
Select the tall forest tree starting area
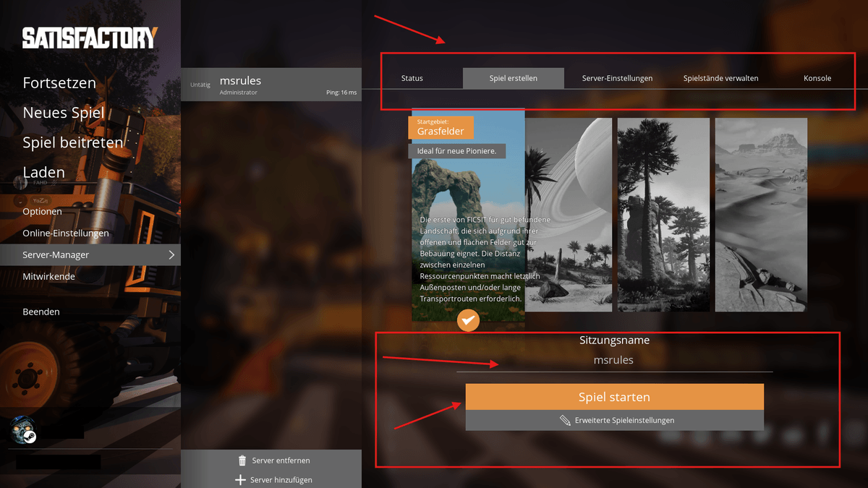[663, 215]
